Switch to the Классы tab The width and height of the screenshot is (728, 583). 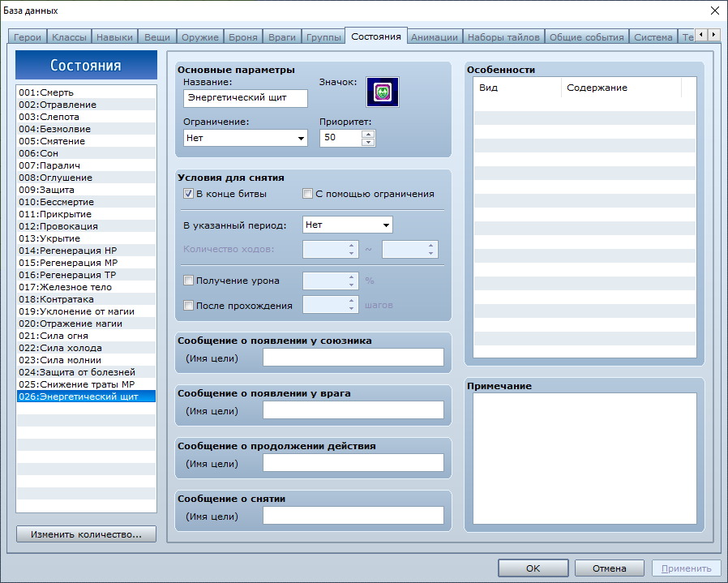pyautogui.click(x=69, y=37)
